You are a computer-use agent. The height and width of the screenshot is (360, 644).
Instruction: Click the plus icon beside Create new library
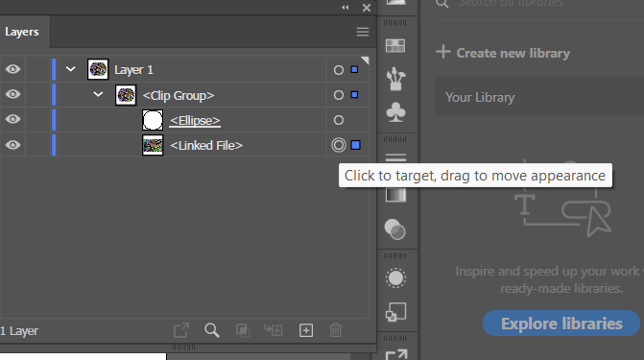pyautogui.click(x=443, y=52)
